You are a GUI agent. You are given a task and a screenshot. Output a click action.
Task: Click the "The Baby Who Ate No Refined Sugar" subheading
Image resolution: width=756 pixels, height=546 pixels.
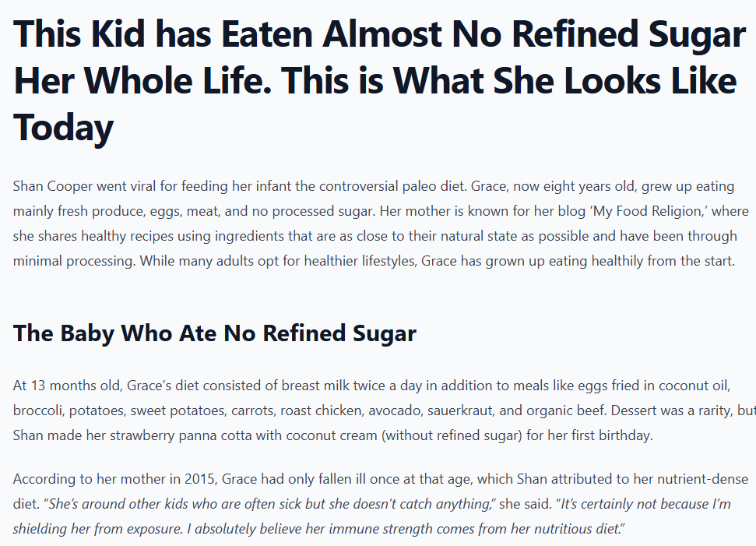coord(215,333)
